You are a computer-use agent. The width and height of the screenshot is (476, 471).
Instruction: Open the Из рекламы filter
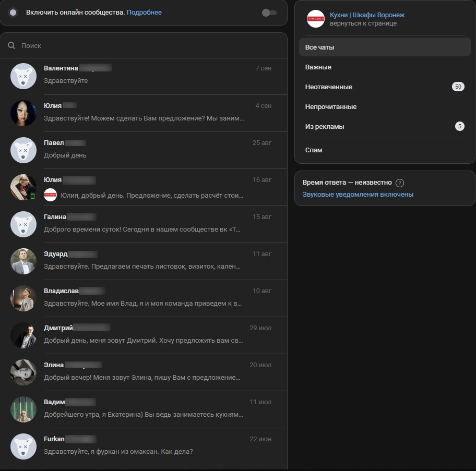coord(385,126)
